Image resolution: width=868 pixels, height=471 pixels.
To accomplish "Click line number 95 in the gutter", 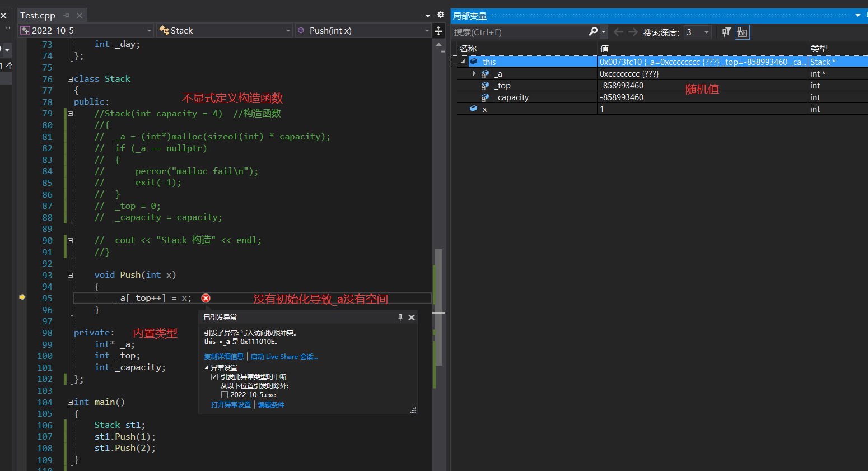I will 47,299.
